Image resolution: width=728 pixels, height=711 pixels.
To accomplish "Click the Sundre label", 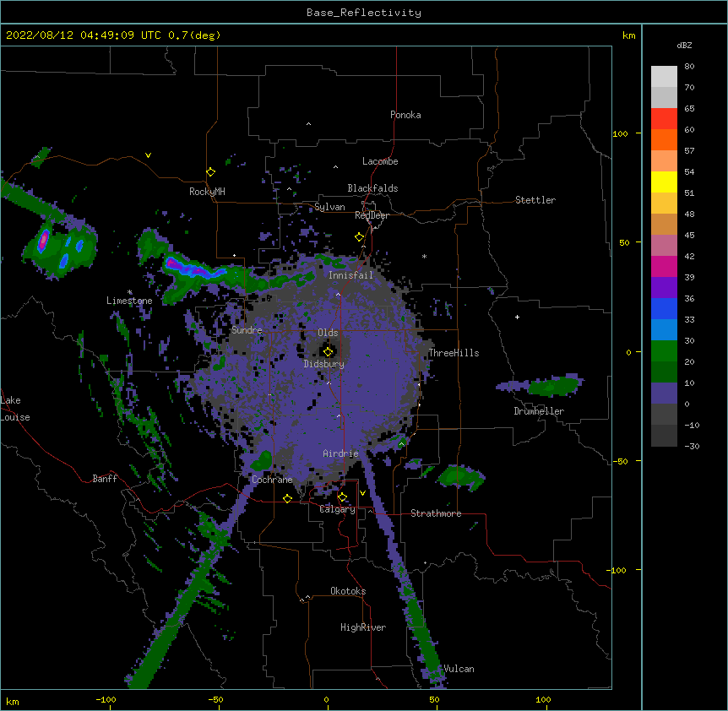I will (247, 330).
